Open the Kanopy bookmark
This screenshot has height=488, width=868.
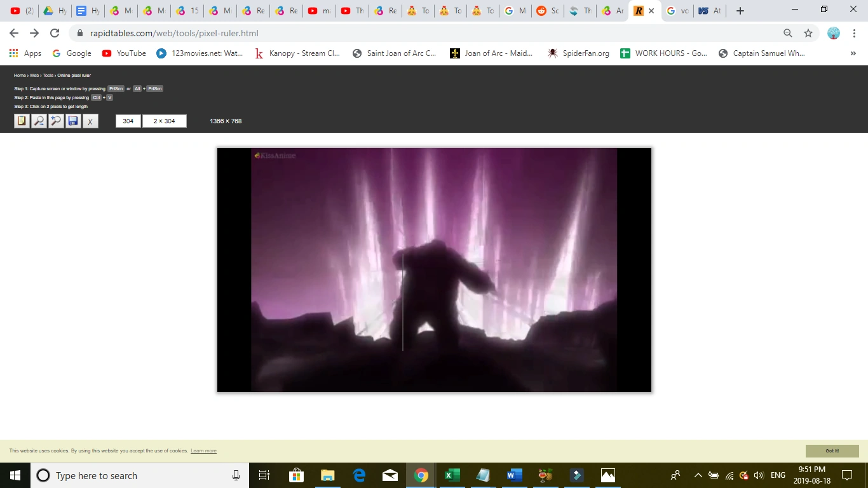[297, 53]
